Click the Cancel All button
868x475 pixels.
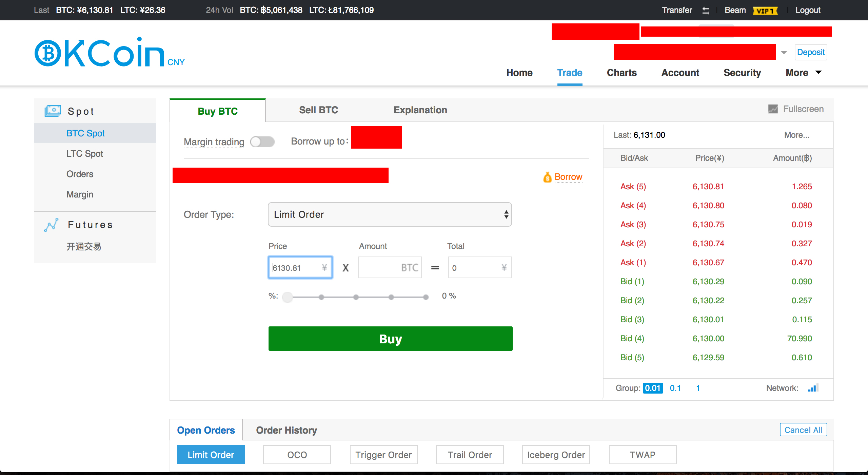[803, 430]
